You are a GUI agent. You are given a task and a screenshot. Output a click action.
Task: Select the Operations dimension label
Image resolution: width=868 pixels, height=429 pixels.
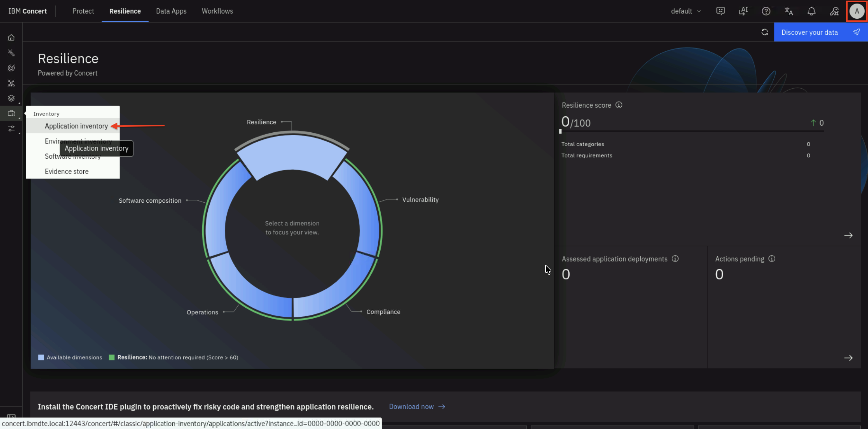pyautogui.click(x=203, y=312)
